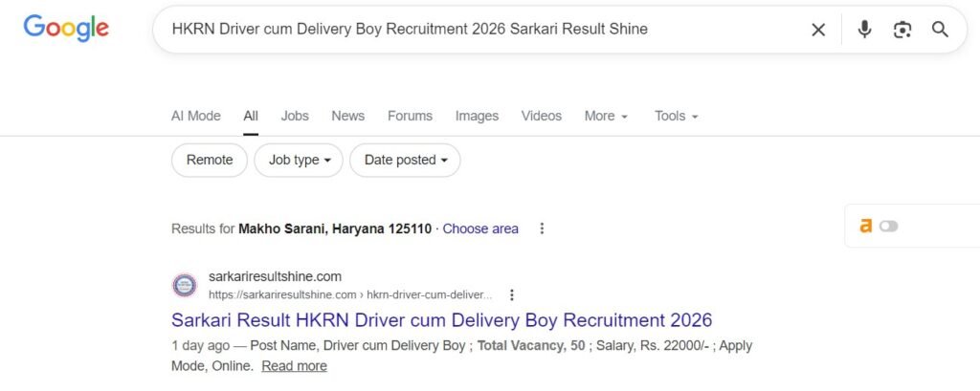Open three-dot options for sarkariresultshine result
980x391 pixels.
click(512, 294)
